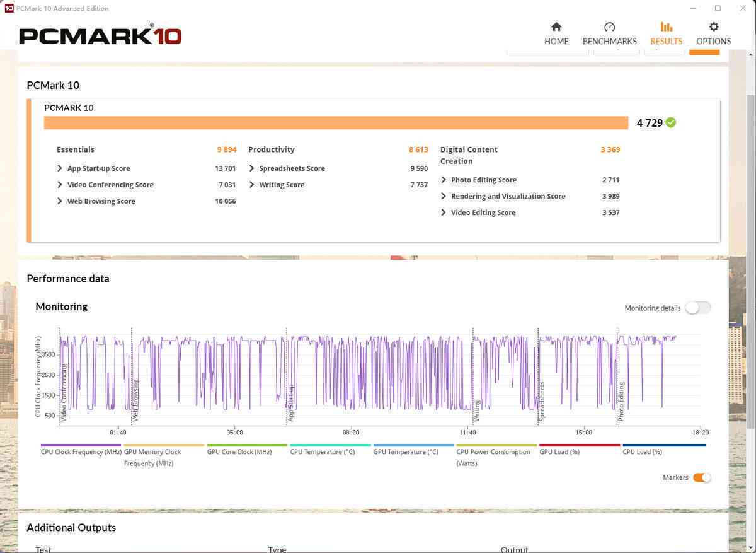Screen dimensions: 756x553
Task: Click the Rendering and Visualization value 3 989
Action: tap(611, 196)
